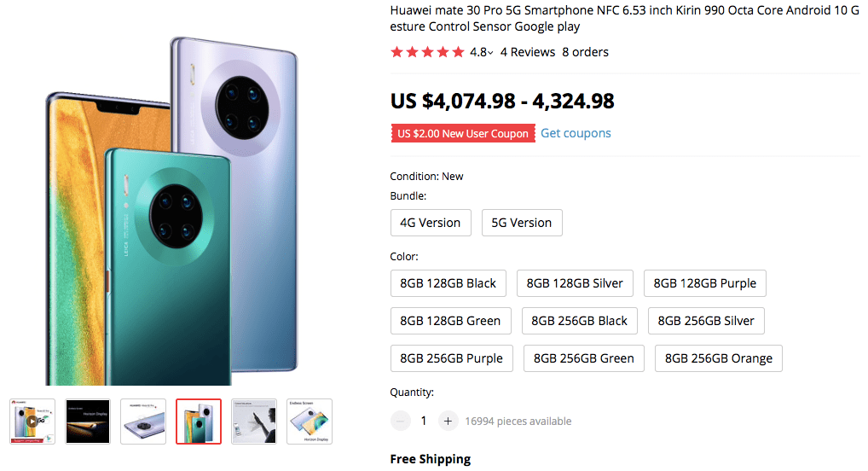The image size is (868, 471).
Task: Click the five-star rating icons
Action: pos(427,52)
